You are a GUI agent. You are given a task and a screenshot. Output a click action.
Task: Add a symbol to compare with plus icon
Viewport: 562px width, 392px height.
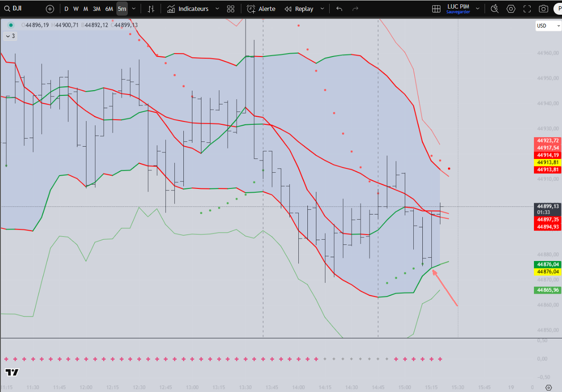50,9
